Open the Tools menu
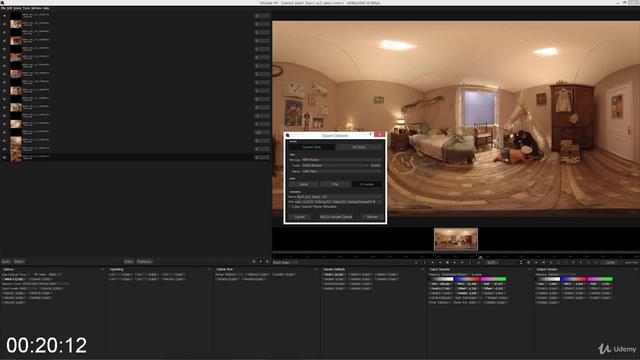640x360 pixels. point(27,8)
